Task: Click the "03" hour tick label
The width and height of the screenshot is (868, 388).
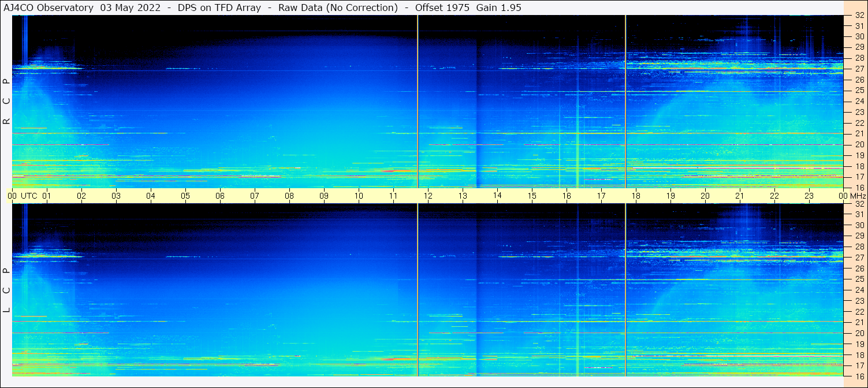Action: 116,196
